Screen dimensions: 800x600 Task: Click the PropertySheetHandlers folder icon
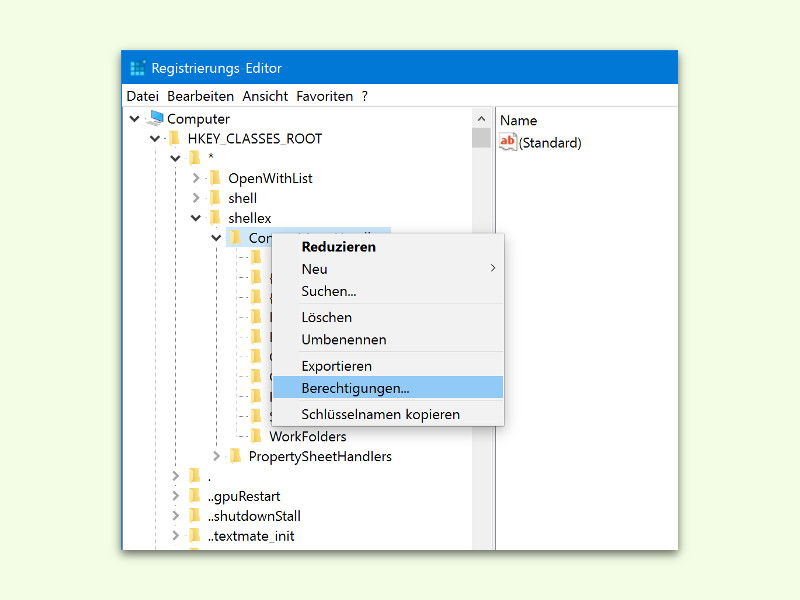[235, 456]
